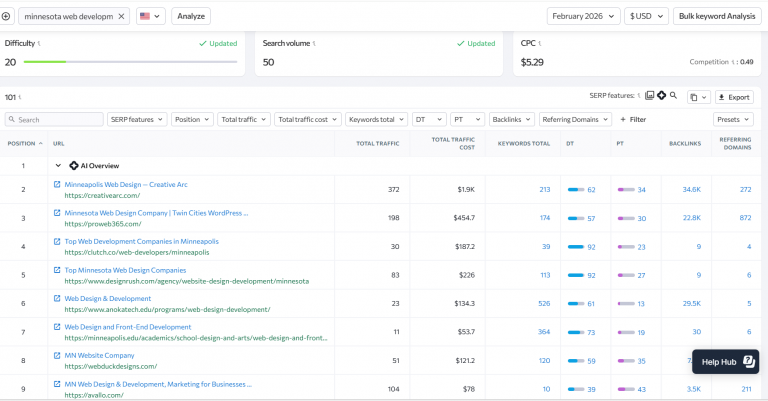768x401 pixels.
Task: Click the Analyze button
Action: coord(191,16)
